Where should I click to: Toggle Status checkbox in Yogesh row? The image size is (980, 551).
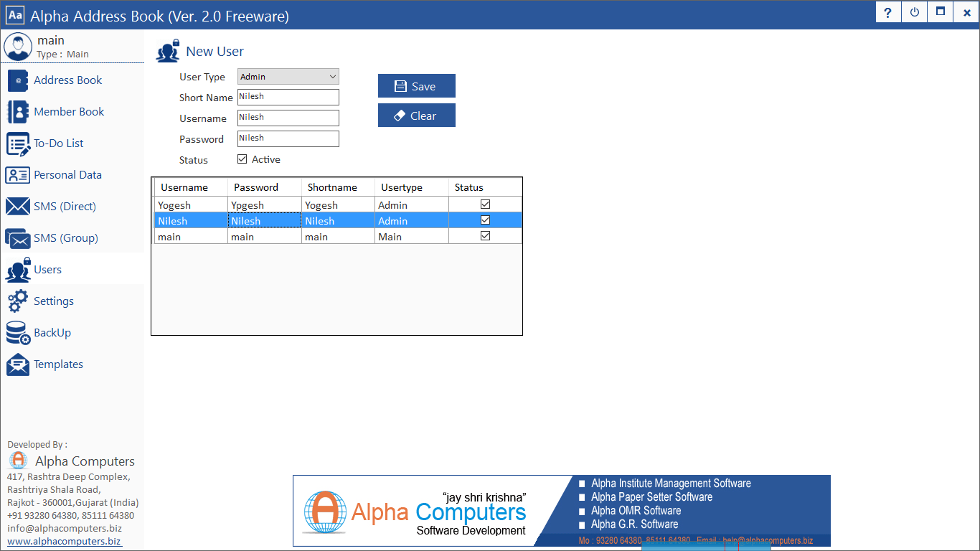click(485, 204)
